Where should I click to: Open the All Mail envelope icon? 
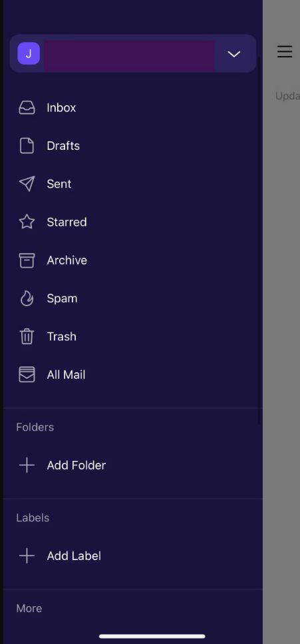[x=27, y=374]
